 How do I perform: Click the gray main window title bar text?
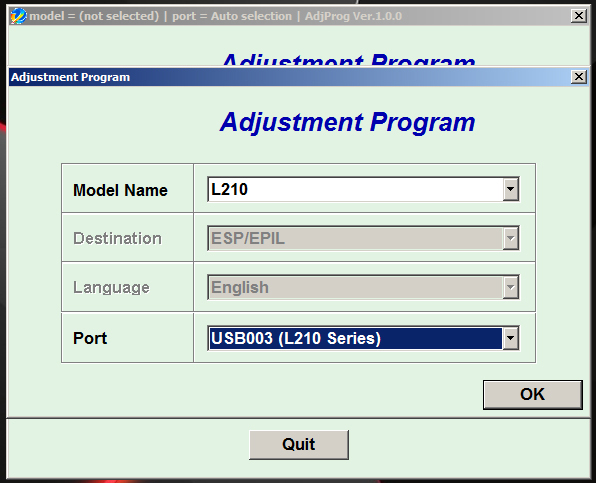pyautogui.click(x=216, y=16)
